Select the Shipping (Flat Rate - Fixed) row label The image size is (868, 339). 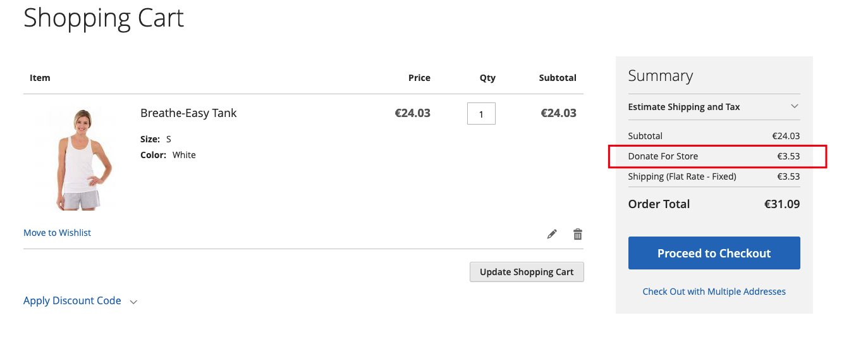(682, 176)
